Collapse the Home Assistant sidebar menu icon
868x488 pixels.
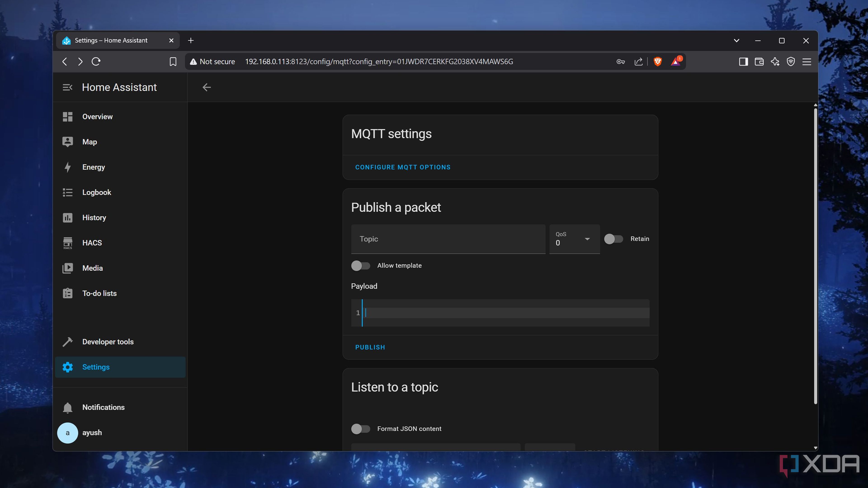point(67,88)
